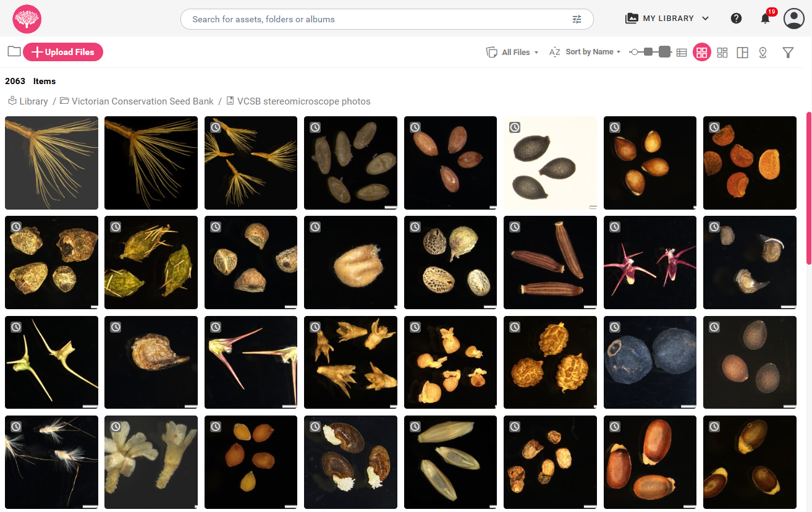Viewport: 812px width, 512px height.
Task: Click the search assets input field
Action: (377, 19)
